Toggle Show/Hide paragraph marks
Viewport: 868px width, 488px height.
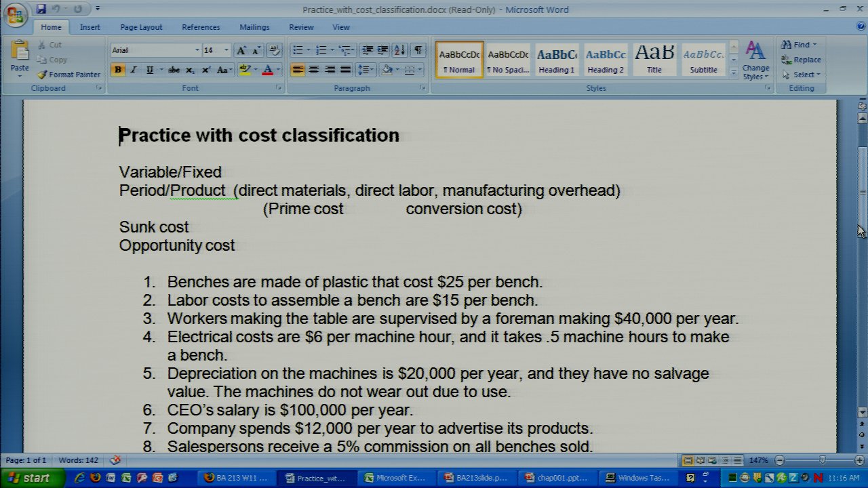(418, 50)
